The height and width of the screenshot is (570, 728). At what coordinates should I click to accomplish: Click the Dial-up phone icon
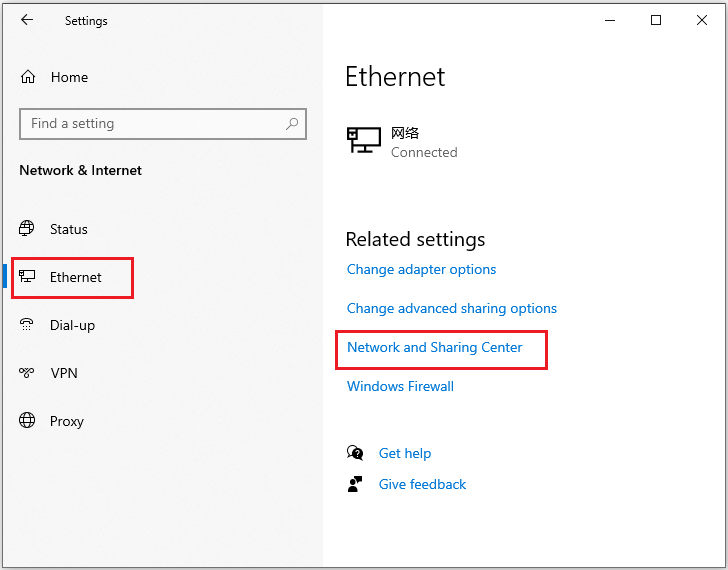(x=28, y=325)
